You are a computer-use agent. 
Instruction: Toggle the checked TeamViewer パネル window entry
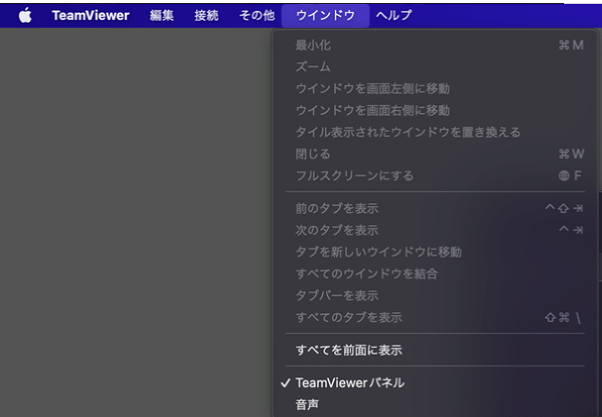436,383
